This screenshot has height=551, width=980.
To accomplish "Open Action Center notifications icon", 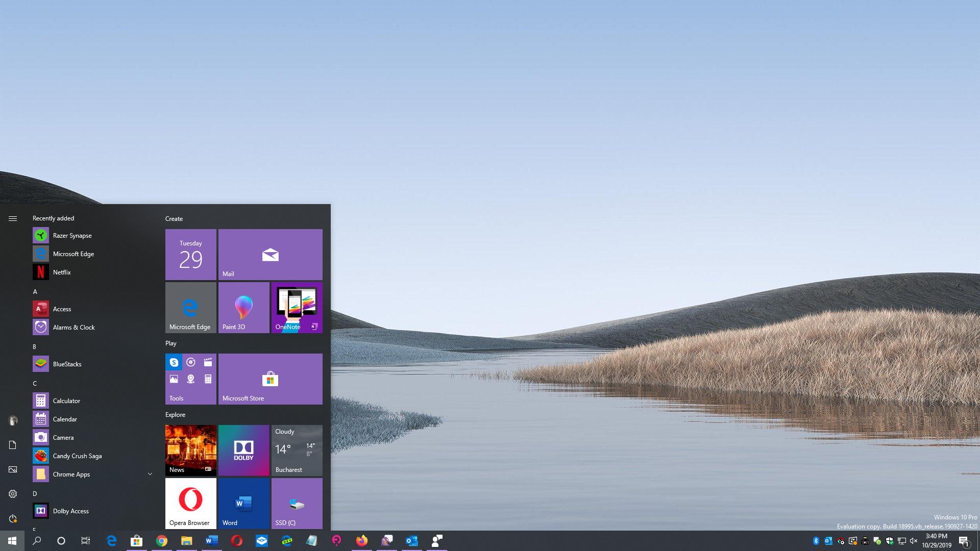I will point(964,541).
